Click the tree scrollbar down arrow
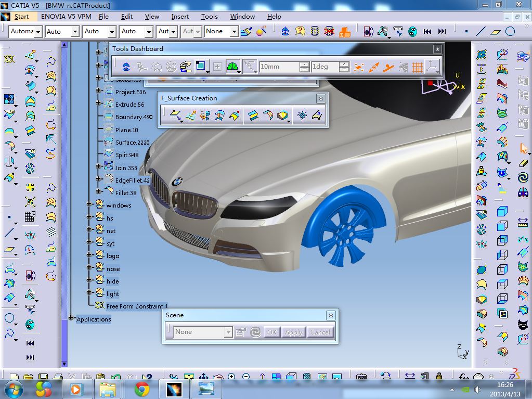This screenshot has height=399, width=532. coord(64,364)
